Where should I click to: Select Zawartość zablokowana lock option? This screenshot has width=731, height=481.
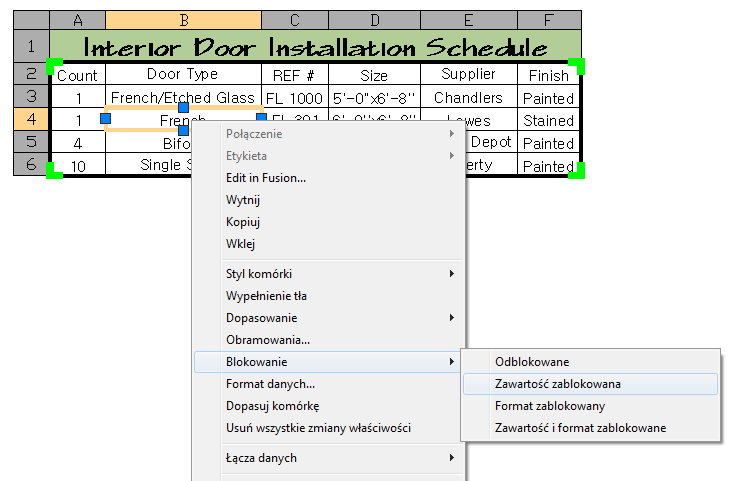pos(557,384)
